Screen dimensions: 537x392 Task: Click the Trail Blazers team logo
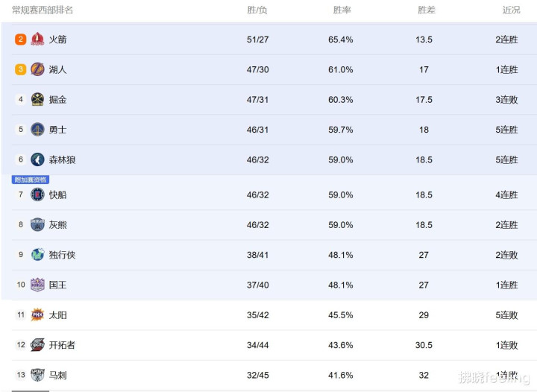pos(37,345)
